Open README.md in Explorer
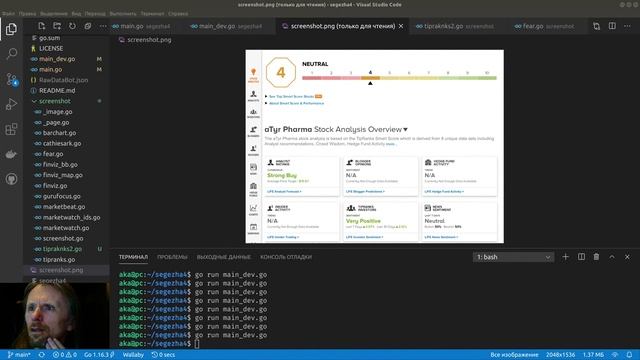The height and width of the screenshot is (360, 640). pyautogui.click(x=57, y=90)
